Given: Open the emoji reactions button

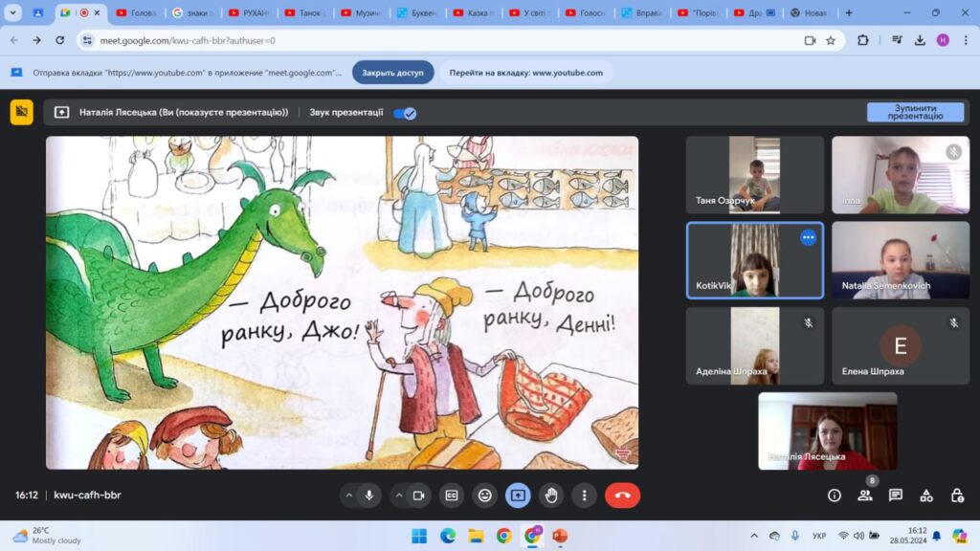Looking at the screenshot, I should (x=485, y=496).
